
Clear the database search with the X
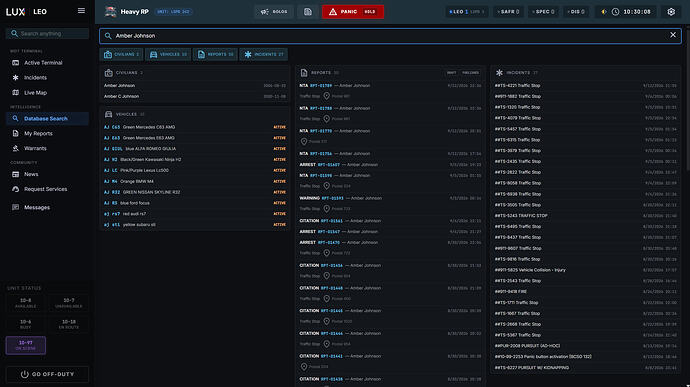[x=673, y=35]
